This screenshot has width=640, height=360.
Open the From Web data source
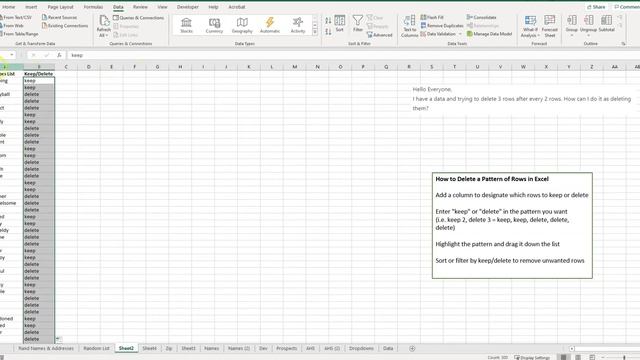(12, 26)
